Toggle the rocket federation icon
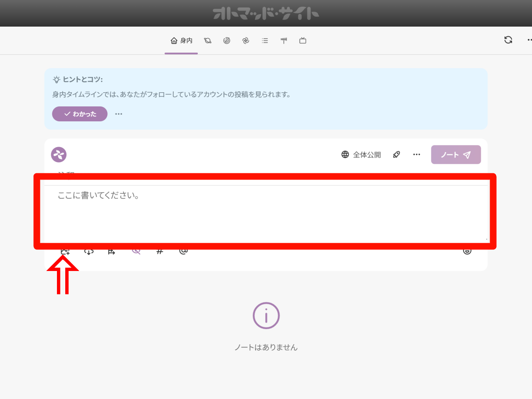Screen dimensions: 532x399 [x=397, y=155]
